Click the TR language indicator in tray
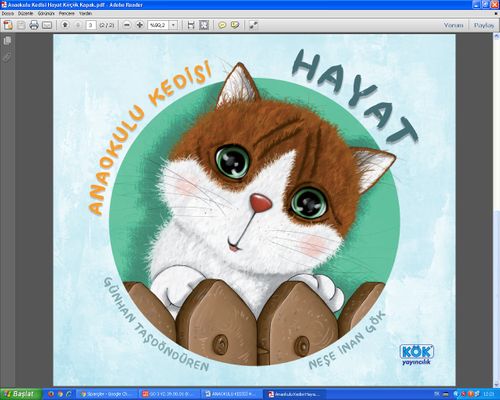This screenshot has width=500, height=400. [437, 394]
